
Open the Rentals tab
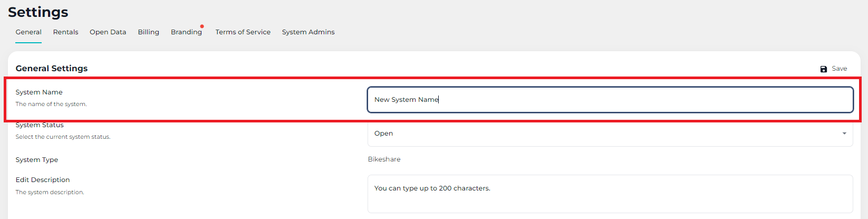point(65,32)
